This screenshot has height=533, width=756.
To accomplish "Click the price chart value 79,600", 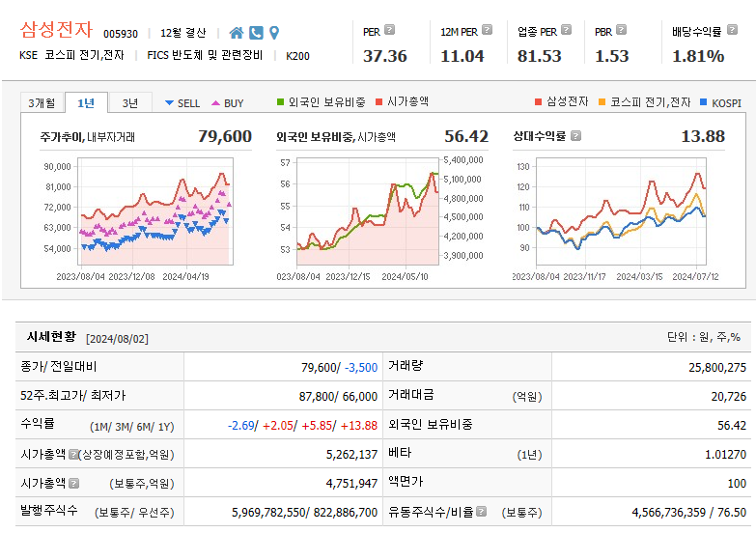I will coord(225,136).
